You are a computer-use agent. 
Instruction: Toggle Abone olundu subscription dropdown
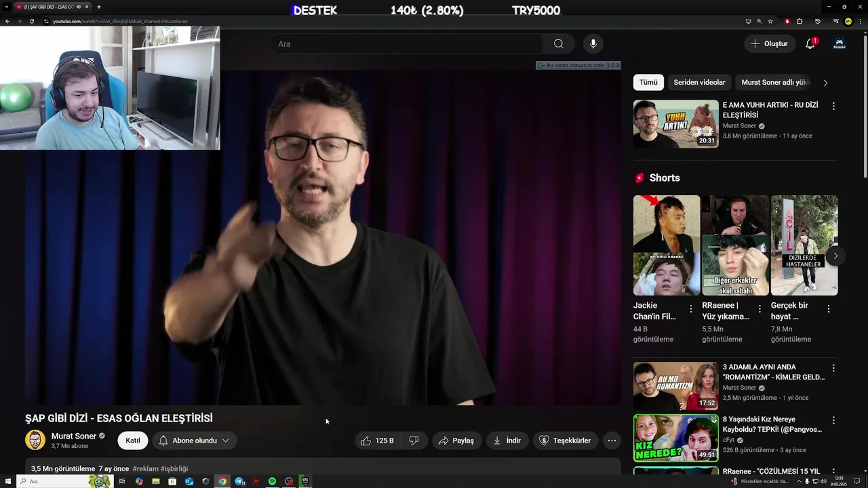pyautogui.click(x=195, y=441)
